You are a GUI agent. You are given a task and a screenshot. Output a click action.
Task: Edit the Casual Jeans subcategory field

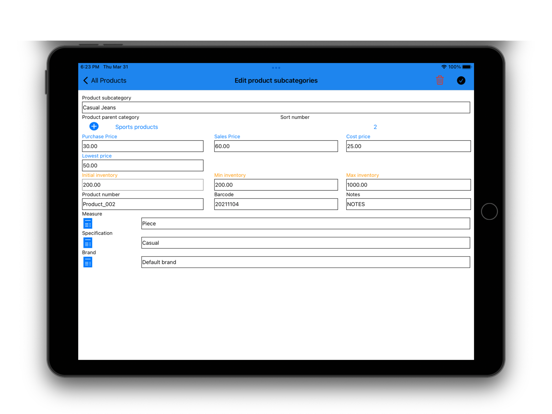(x=276, y=107)
